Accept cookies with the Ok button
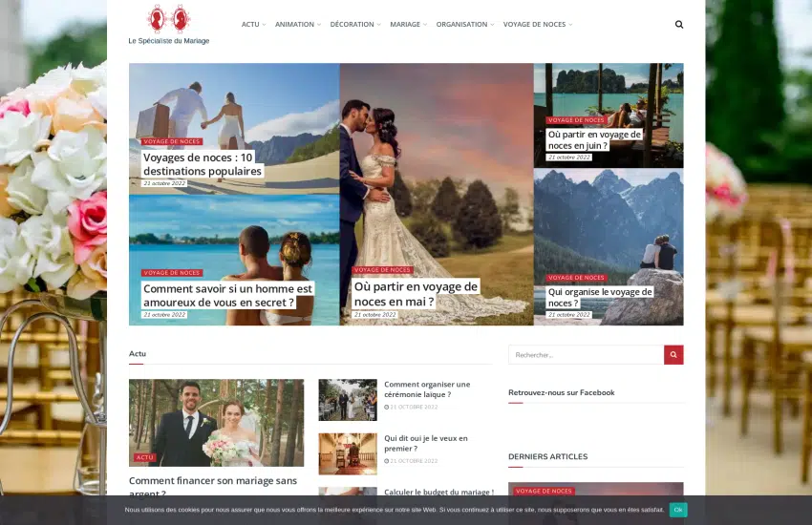 [677, 510]
